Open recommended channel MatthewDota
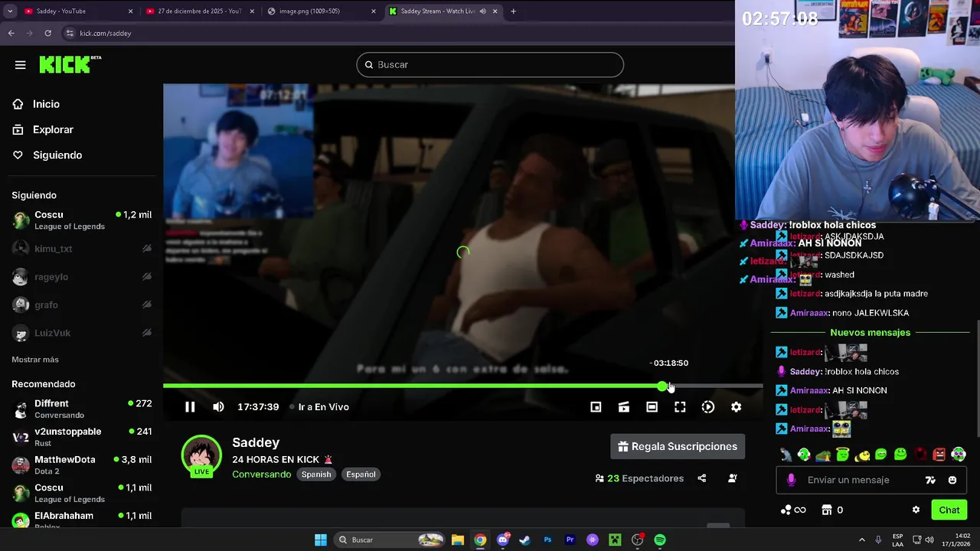The image size is (980, 551). (x=80, y=465)
